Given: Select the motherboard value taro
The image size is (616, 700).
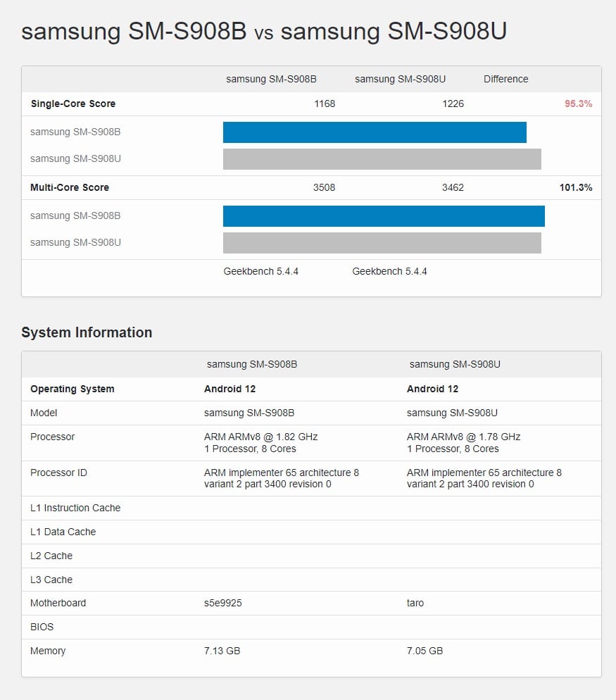Looking at the screenshot, I should pos(415,603).
